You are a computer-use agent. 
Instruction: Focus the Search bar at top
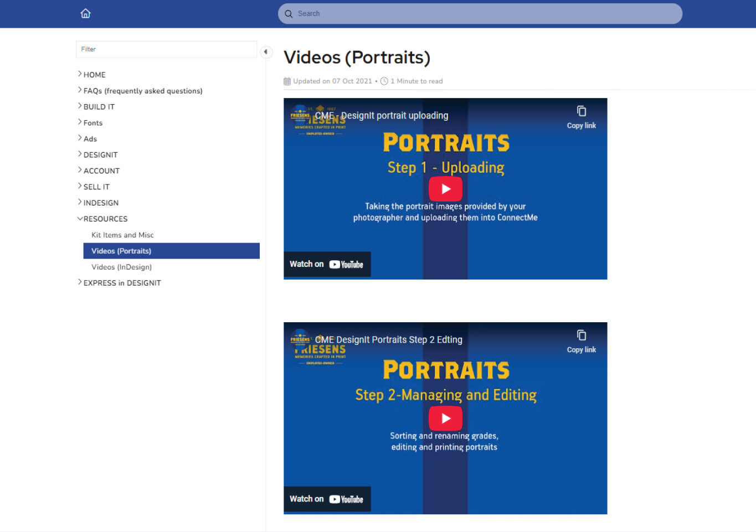pyautogui.click(x=480, y=14)
